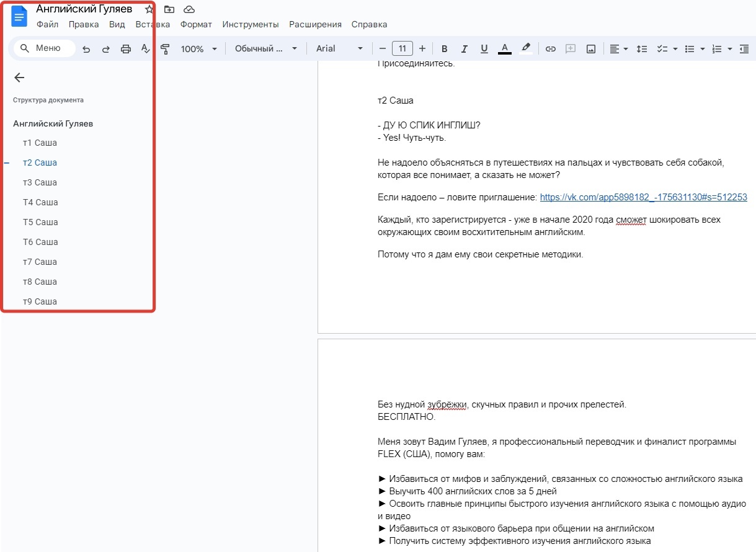Click the undo arrow

click(x=86, y=48)
